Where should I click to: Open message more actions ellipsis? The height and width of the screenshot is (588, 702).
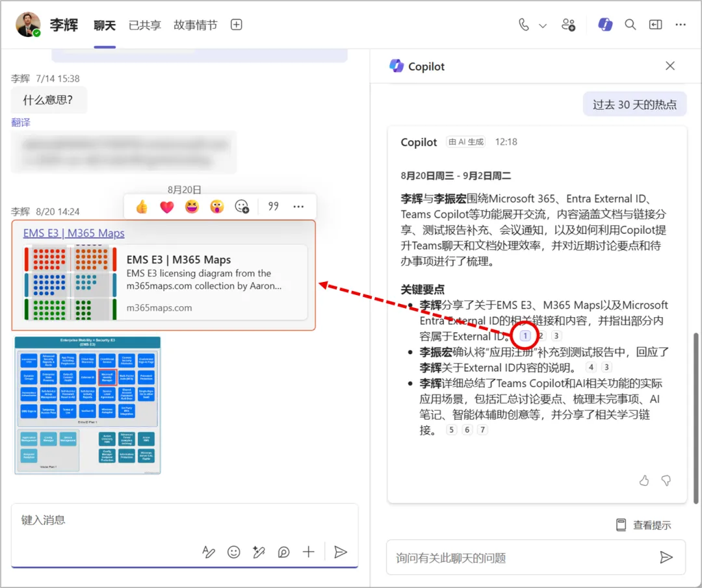coord(298,207)
